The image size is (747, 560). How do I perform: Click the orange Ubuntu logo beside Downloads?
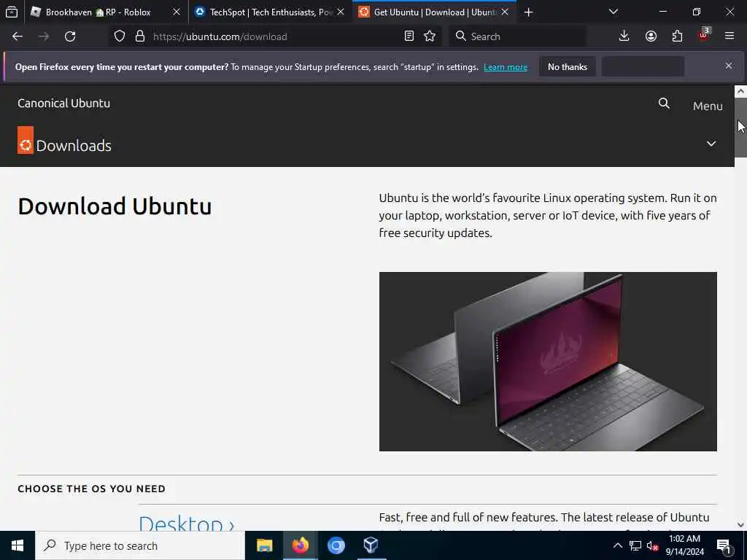coord(26,140)
